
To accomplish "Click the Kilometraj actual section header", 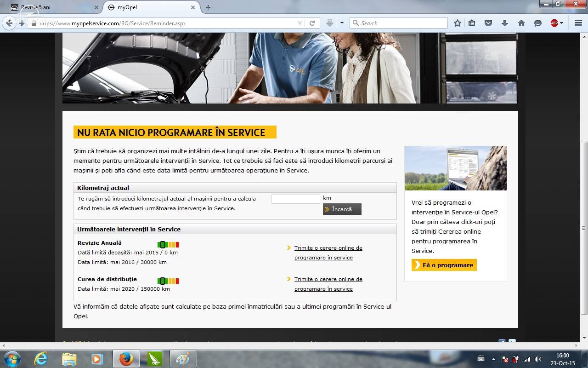I will tap(235, 188).
